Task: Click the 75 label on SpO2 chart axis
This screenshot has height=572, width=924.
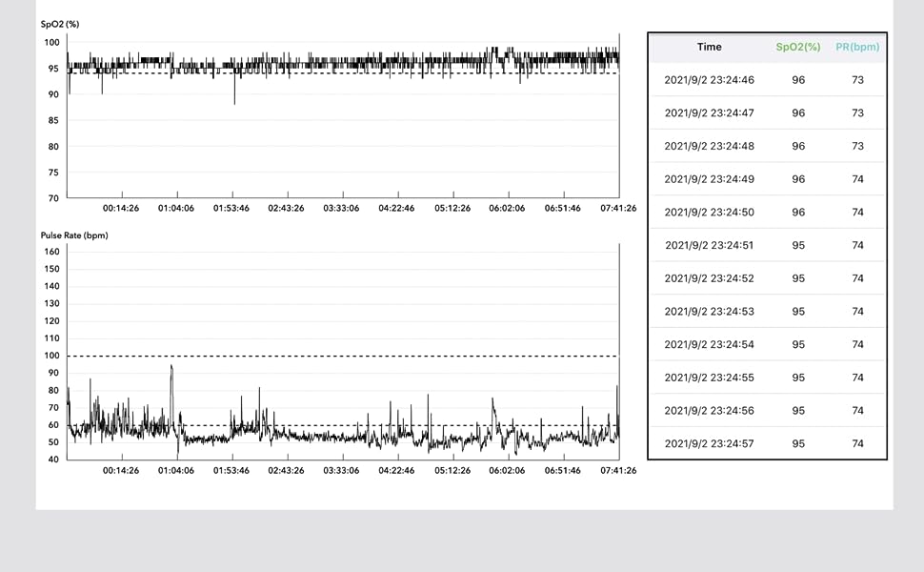Action: [x=53, y=173]
